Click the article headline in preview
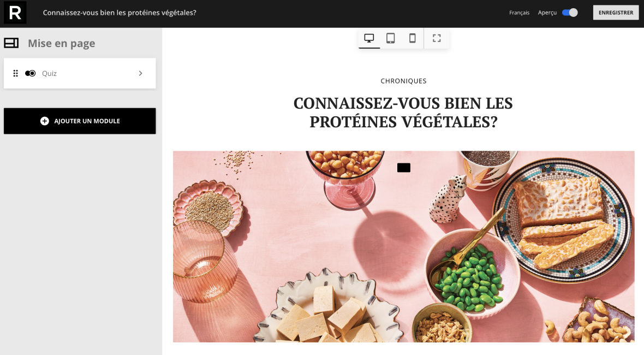The height and width of the screenshot is (355, 644). click(403, 112)
